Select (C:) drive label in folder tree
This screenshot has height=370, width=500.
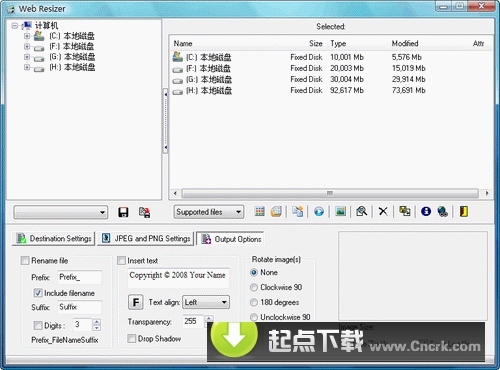pos(72,36)
